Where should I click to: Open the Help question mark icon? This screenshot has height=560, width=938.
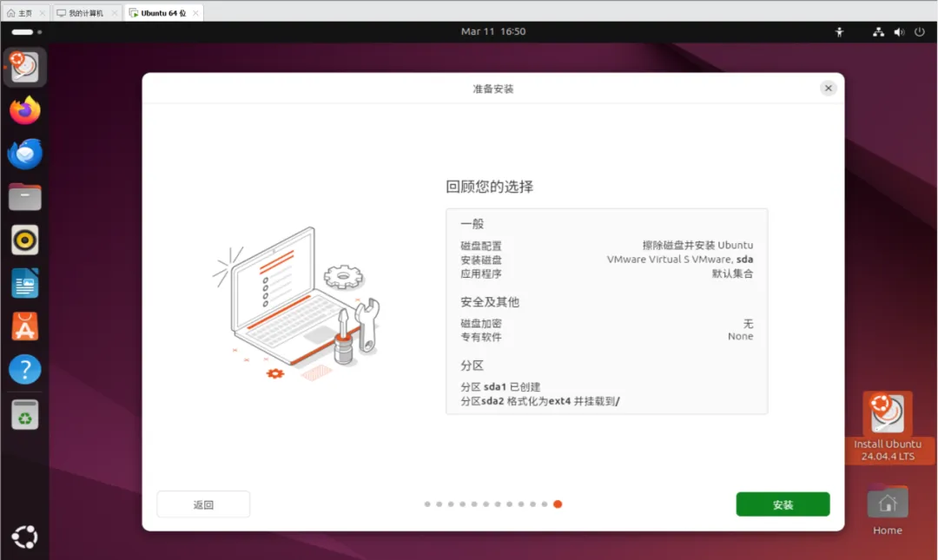point(24,370)
